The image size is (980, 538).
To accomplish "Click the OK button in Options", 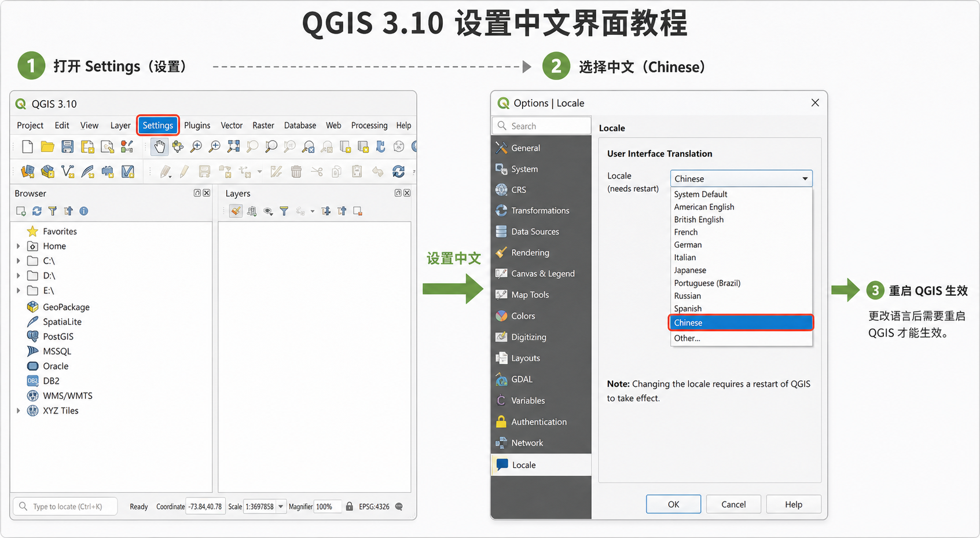I will coord(674,504).
